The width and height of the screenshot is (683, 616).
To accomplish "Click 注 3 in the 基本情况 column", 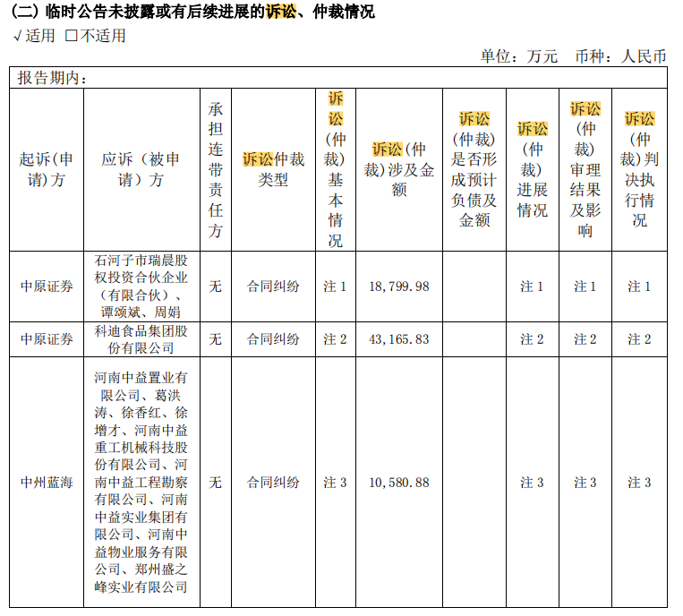I will [x=335, y=483].
